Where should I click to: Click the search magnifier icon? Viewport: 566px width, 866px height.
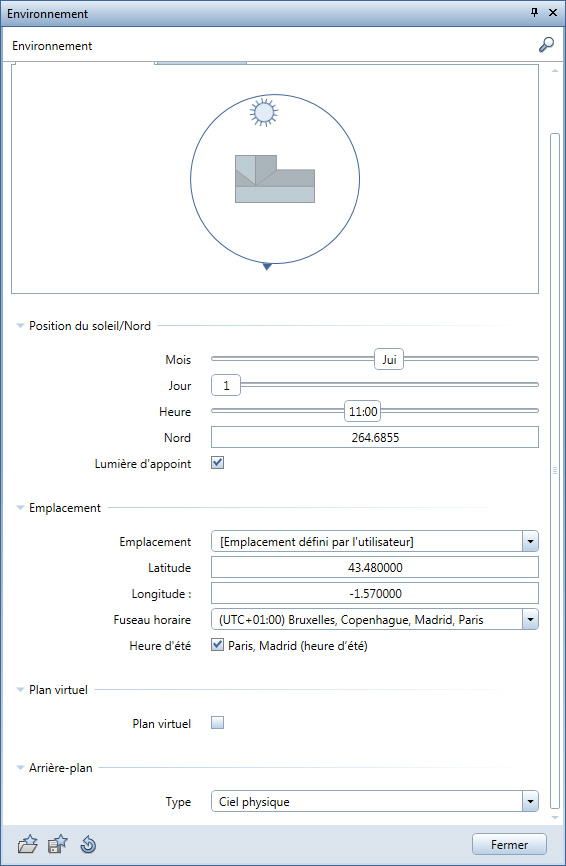coord(546,45)
